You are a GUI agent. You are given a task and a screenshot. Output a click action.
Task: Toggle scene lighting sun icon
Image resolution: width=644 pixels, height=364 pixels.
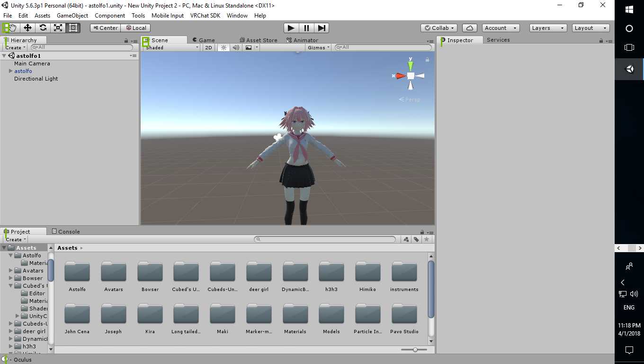pyautogui.click(x=224, y=47)
